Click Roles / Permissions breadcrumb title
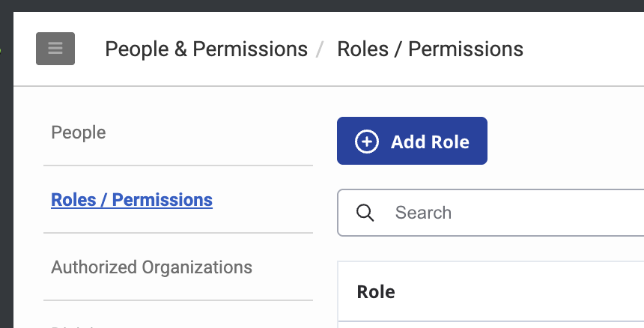Viewport: 644px width, 328px height. pyautogui.click(x=430, y=49)
